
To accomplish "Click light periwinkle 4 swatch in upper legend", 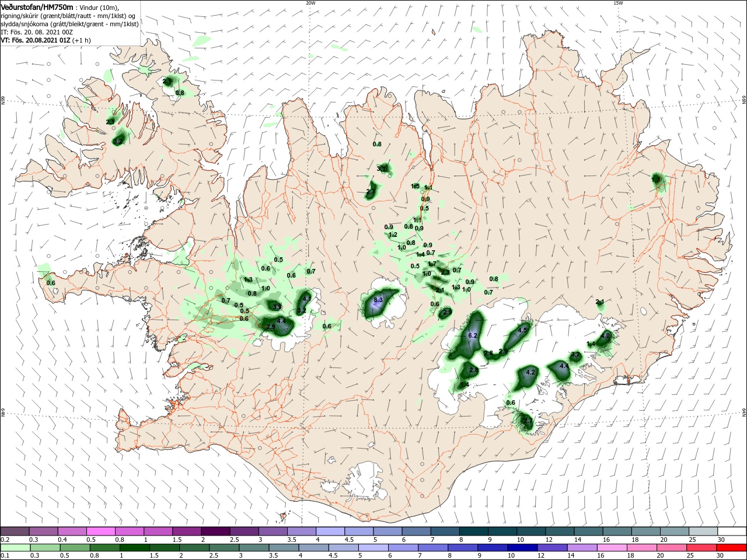I will pos(330,531).
